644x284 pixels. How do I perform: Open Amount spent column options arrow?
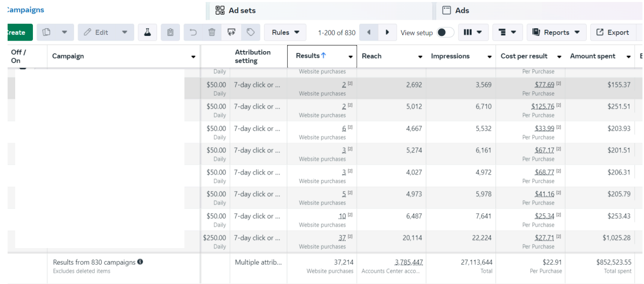click(628, 57)
